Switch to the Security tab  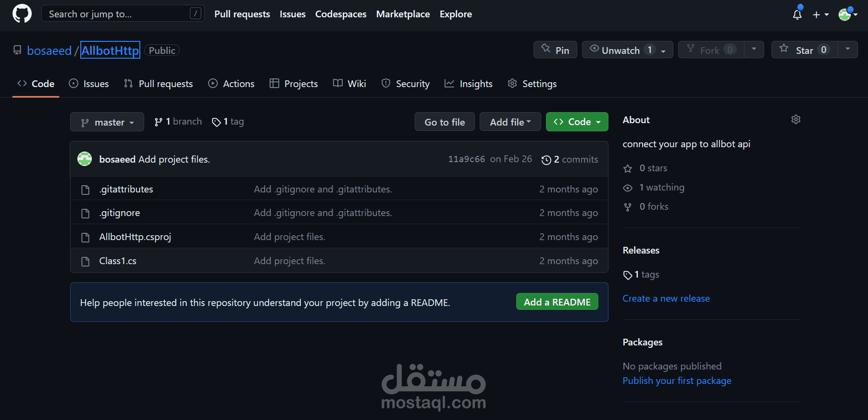pos(406,84)
